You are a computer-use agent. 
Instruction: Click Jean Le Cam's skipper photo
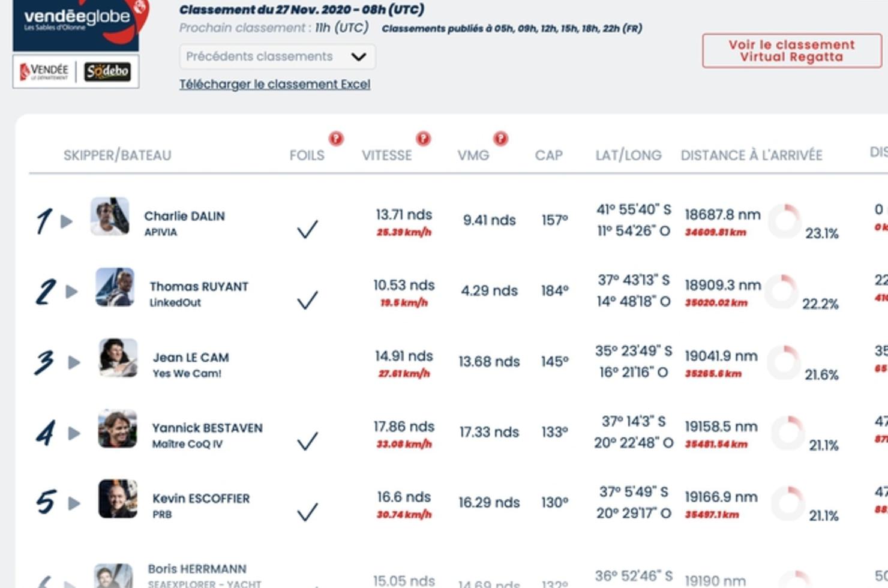click(118, 358)
